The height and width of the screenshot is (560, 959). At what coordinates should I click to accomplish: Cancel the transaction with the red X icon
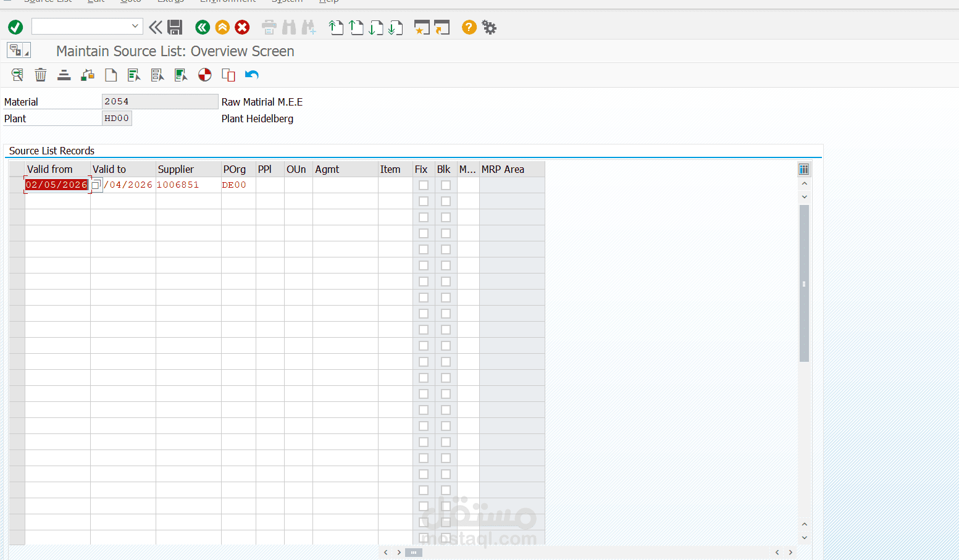point(241,27)
